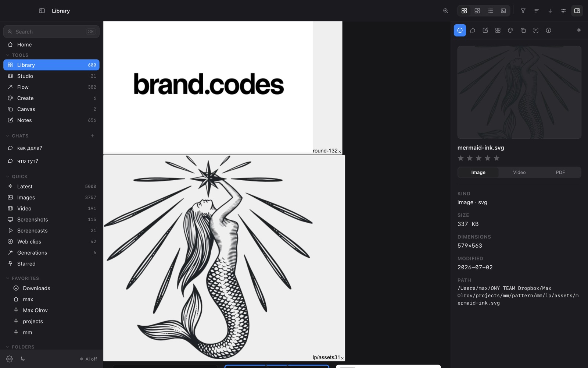Click the AI sparkle icon in inspector
Image resolution: width=588 pixels, height=368 pixels.
[579, 30]
